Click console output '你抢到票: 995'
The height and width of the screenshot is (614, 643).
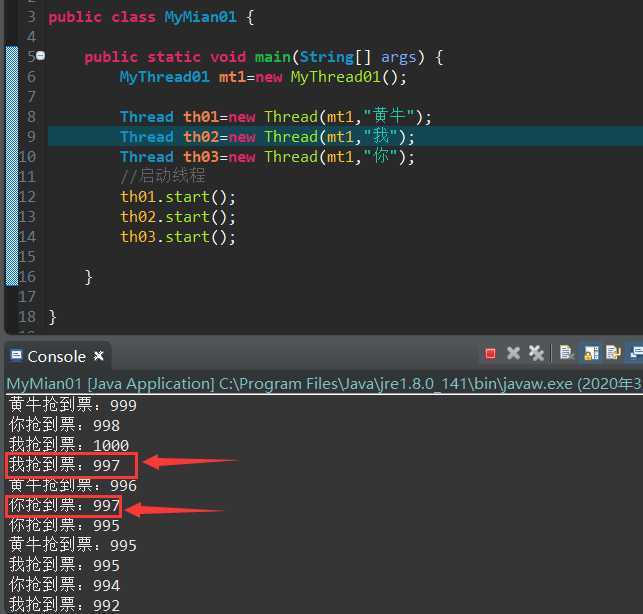tap(64, 525)
